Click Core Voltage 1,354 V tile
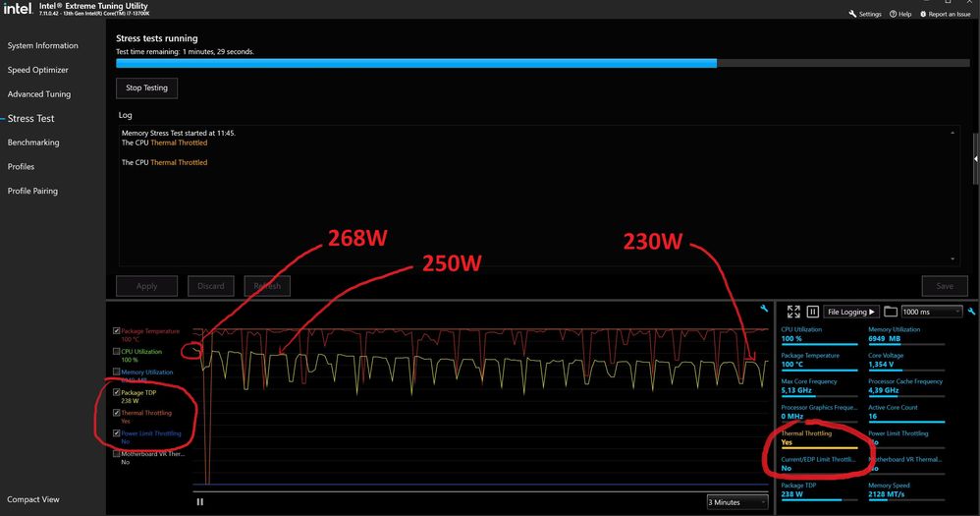The width and height of the screenshot is (980, 516). pos(906,361)
